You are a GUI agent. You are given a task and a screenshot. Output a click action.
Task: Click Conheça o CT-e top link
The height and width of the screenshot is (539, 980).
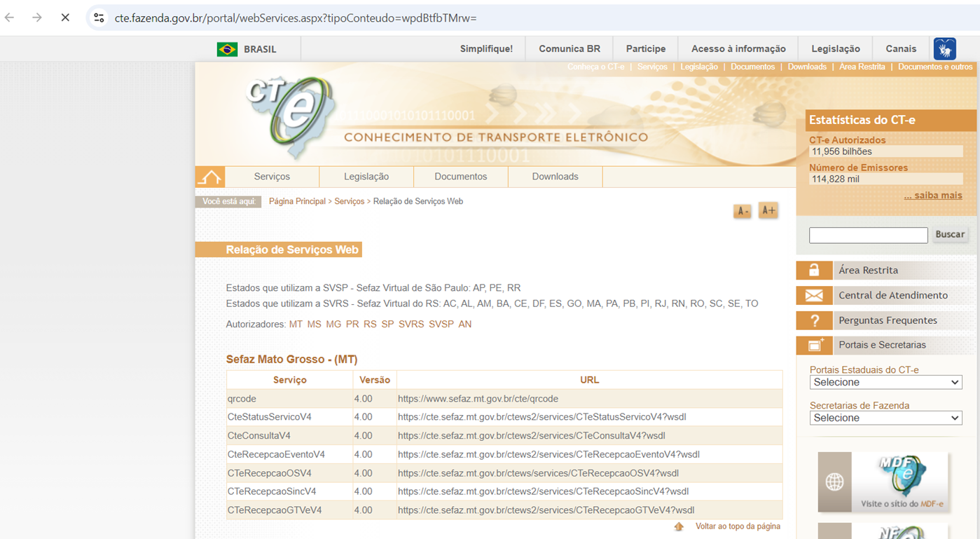point(595,67)
